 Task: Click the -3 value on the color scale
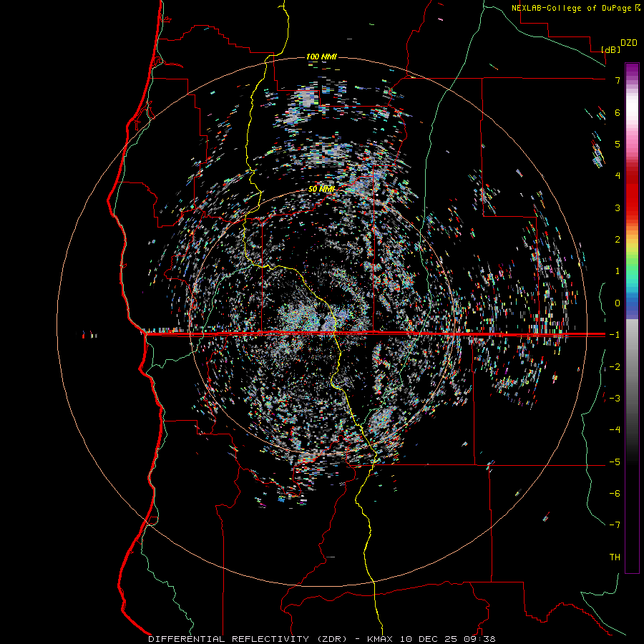click(615, 399)
